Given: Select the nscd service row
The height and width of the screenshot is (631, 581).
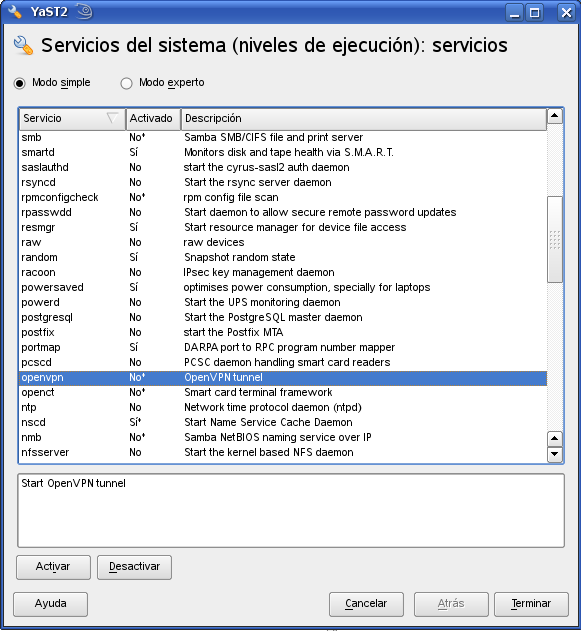Looking at the screenshot, I should point(283,422).
